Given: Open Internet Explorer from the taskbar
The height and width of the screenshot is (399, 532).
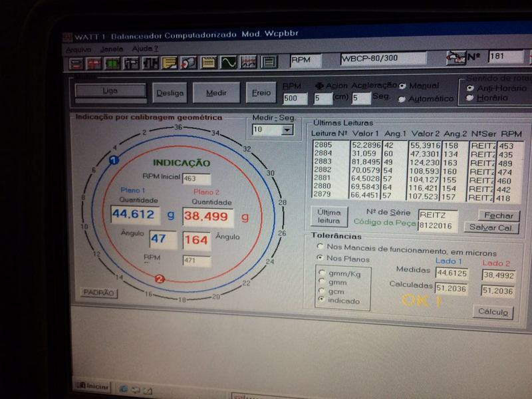Looking at the screenshot, I should [124, 387].
